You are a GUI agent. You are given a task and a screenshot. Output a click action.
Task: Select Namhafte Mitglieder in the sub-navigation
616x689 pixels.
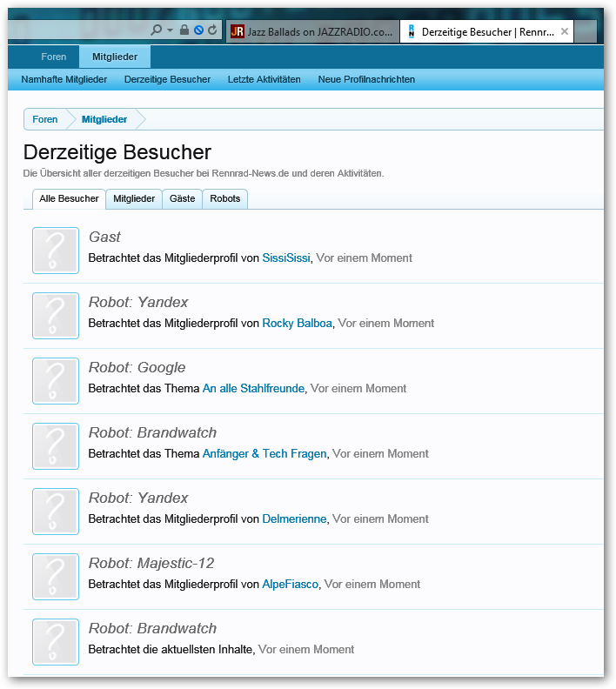pos(64,79)
